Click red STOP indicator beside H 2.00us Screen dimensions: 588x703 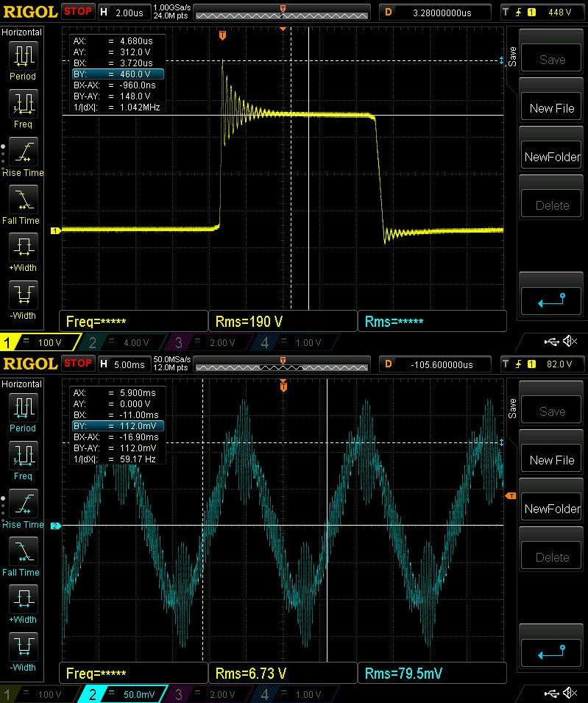tap(78, 12)
